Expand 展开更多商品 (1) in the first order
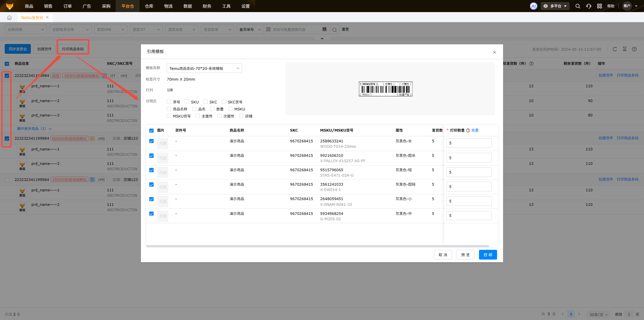This screenshot has height=320, width=644. point(34,129)
